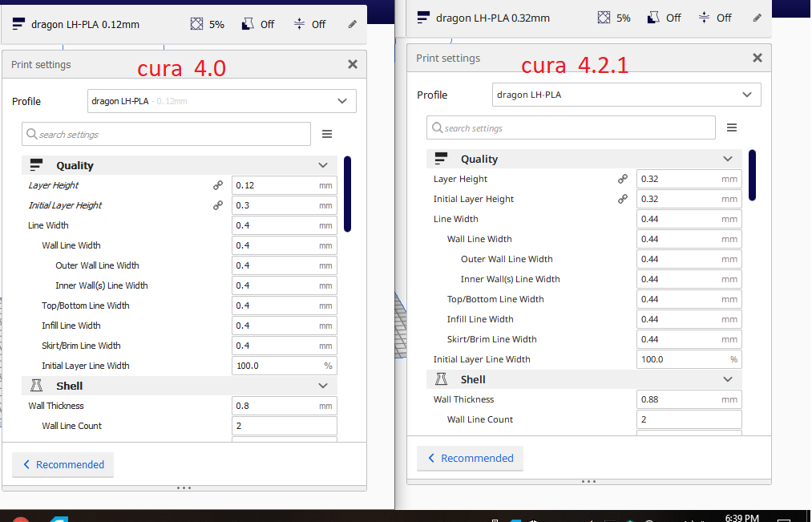812x522 pixels.
Task: Click the Top/Bottom Line Width 0.4 field
Action: point(285,306)
